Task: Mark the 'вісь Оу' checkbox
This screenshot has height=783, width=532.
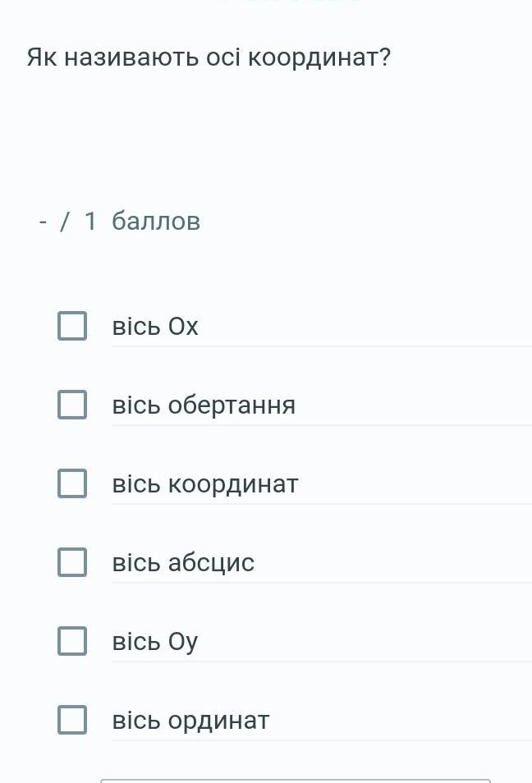Action: 72,641
